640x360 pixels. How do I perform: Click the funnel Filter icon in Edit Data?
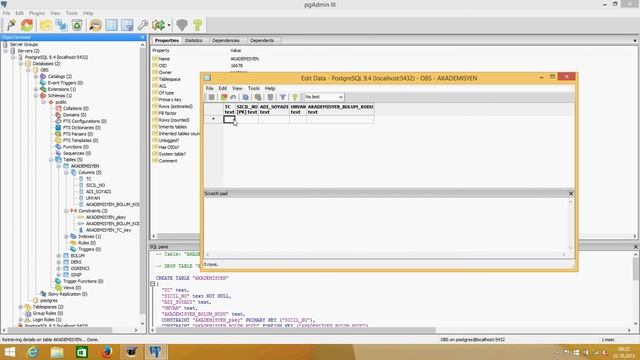point(282,97)
